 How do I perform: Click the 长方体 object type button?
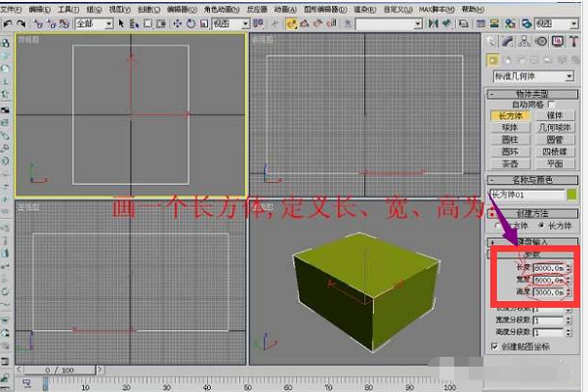coord(511,115)
